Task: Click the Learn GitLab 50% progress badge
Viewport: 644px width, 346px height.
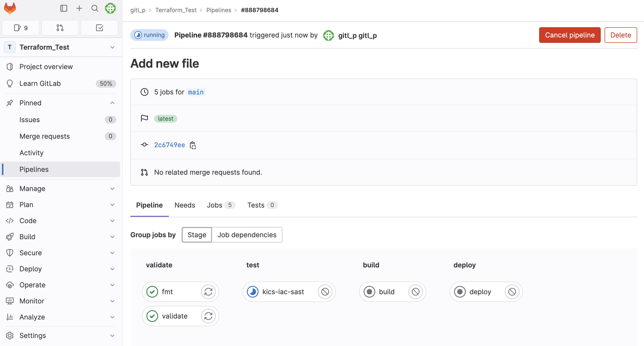Action: pyautogui.click(x=106, y=83)
